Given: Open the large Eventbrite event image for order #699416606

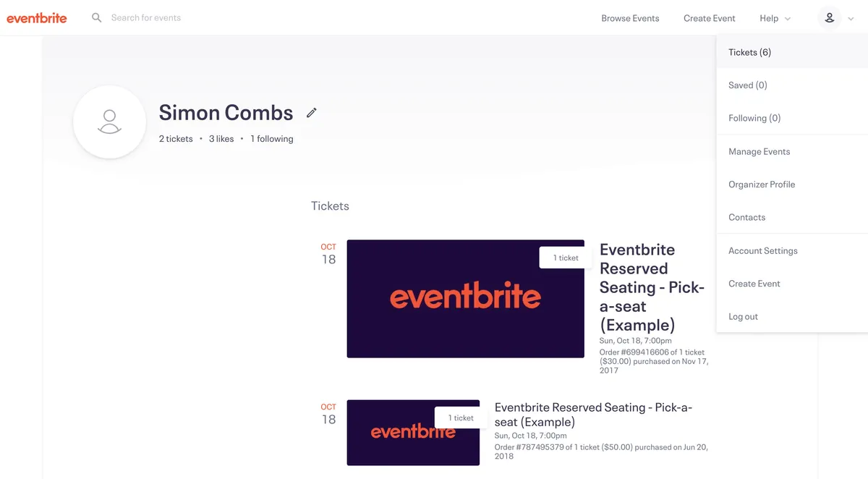Looking at the screenshot, I should pos(465,299).
